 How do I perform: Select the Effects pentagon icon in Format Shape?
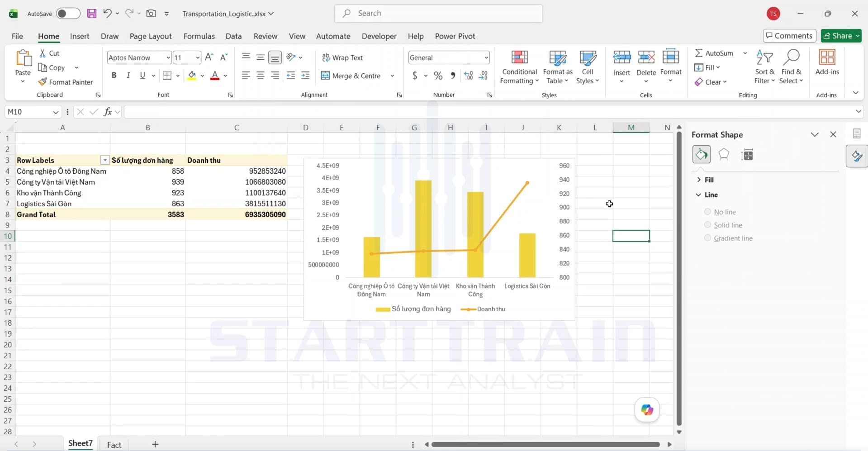724,155
